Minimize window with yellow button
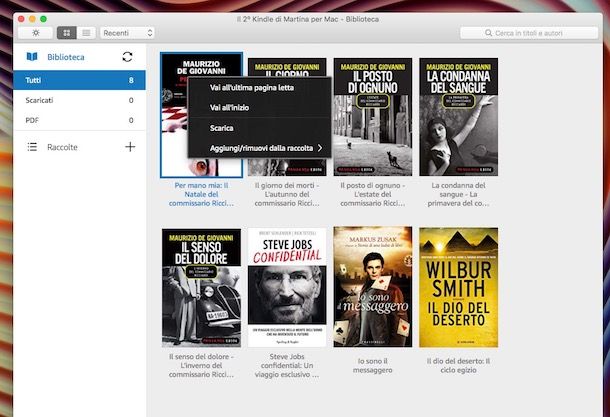 32,19
